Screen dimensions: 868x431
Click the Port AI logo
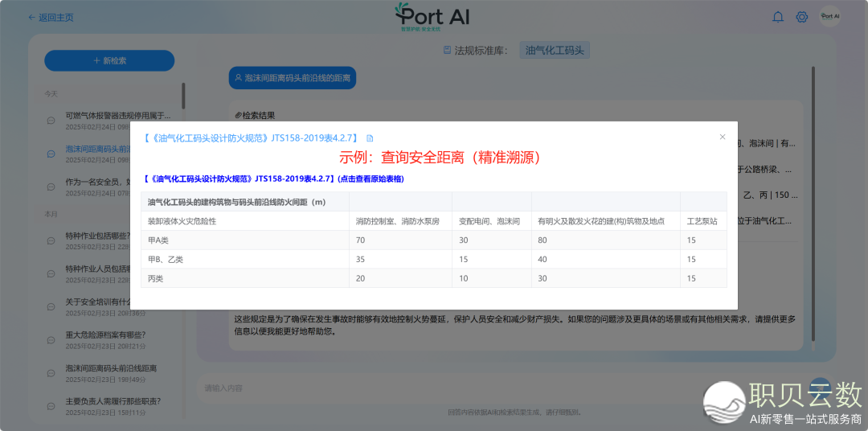click(434, 18)
